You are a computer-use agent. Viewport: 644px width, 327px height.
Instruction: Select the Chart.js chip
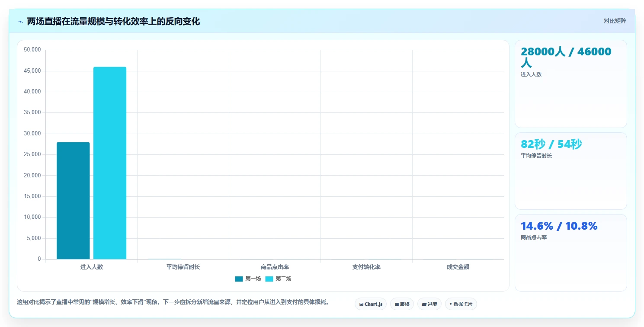pyautogui.click(x=371, y=304)
